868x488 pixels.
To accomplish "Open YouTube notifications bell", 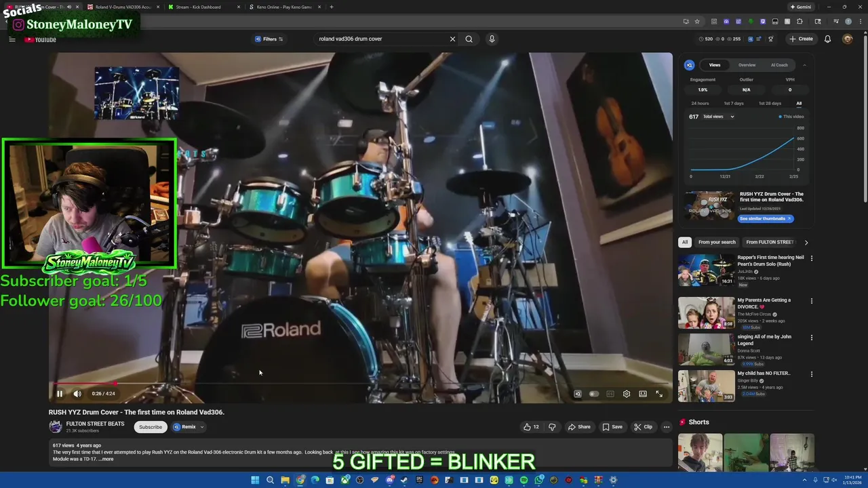I will [x=827, y=39].
